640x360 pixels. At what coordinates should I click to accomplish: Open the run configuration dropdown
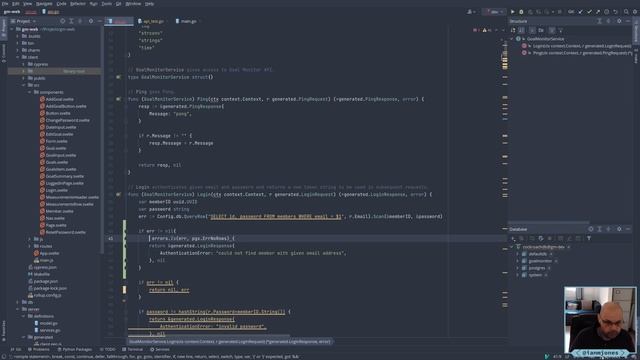[494, 12]
